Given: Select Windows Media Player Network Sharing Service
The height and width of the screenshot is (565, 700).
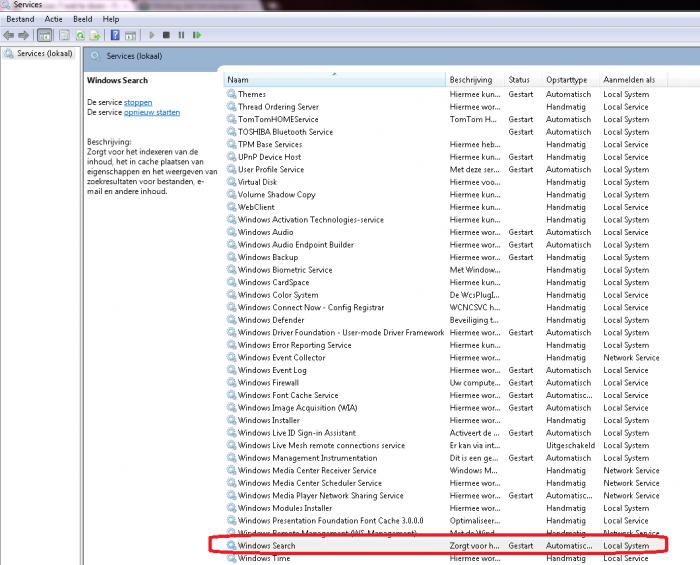Looking at the screenshot, I should pos(444,495).
